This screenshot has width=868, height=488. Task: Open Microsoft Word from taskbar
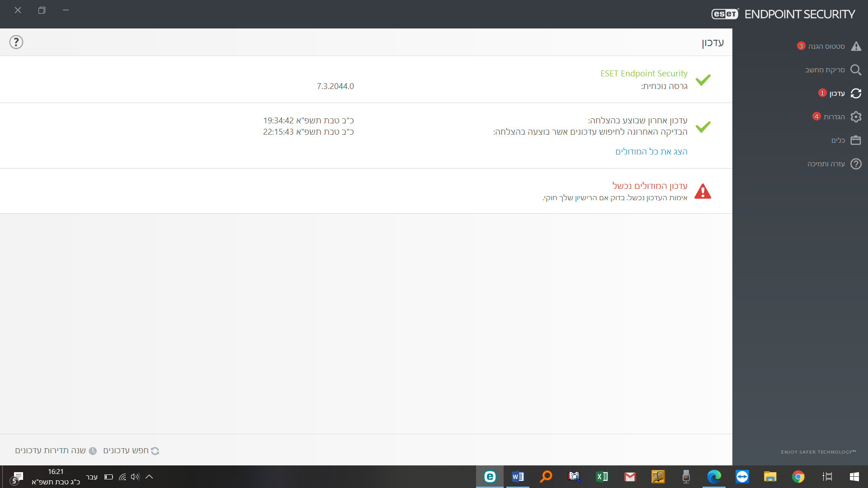point(518,477)
